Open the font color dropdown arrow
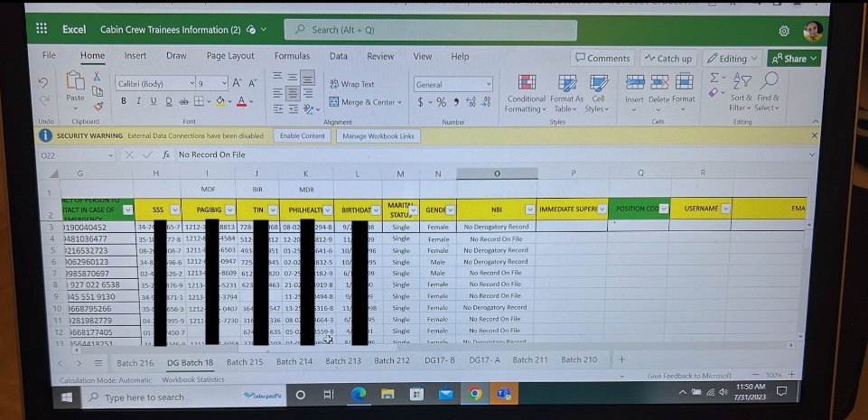The width and height of the screenshot is (868, 420). pos(251,102)
